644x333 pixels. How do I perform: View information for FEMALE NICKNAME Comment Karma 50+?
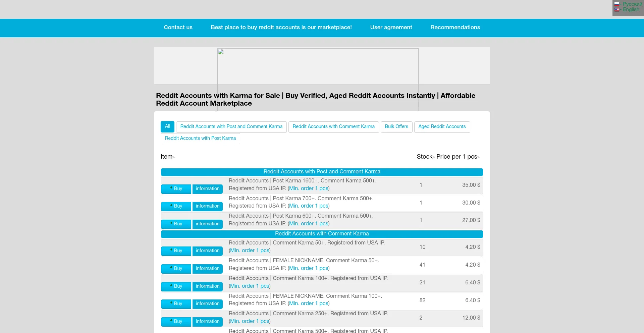point(208,269)
